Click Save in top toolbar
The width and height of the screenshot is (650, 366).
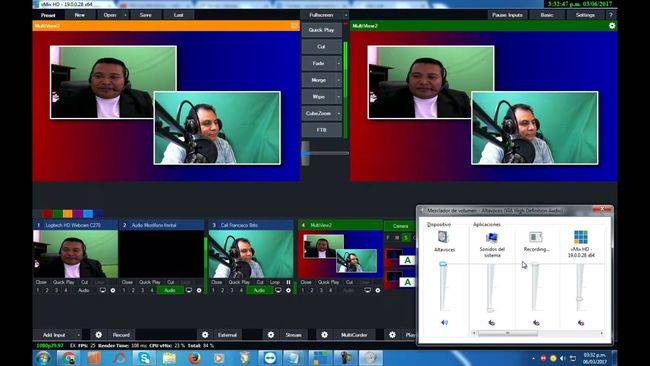tap(146, 15)
